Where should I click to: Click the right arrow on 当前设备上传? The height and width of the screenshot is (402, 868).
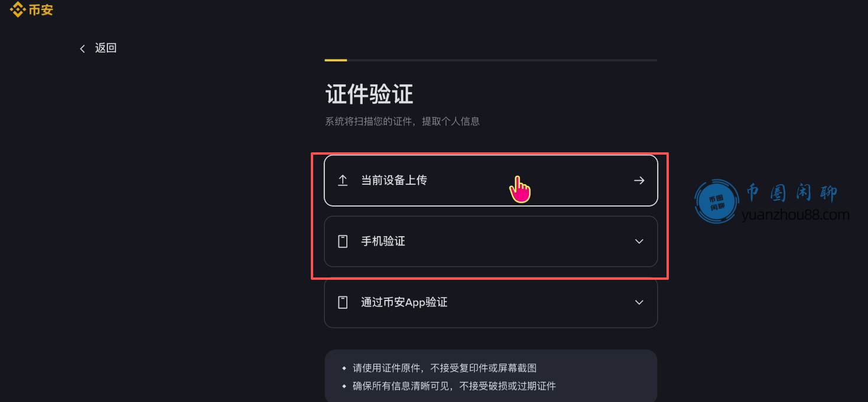click(639, 181)
